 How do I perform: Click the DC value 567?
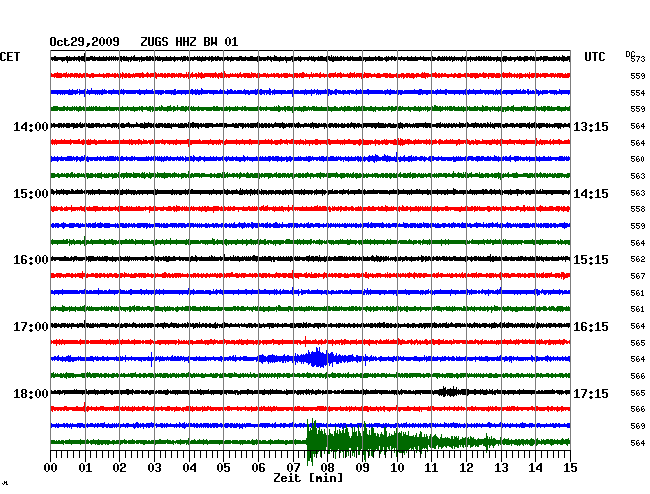(x=638, y=276)
